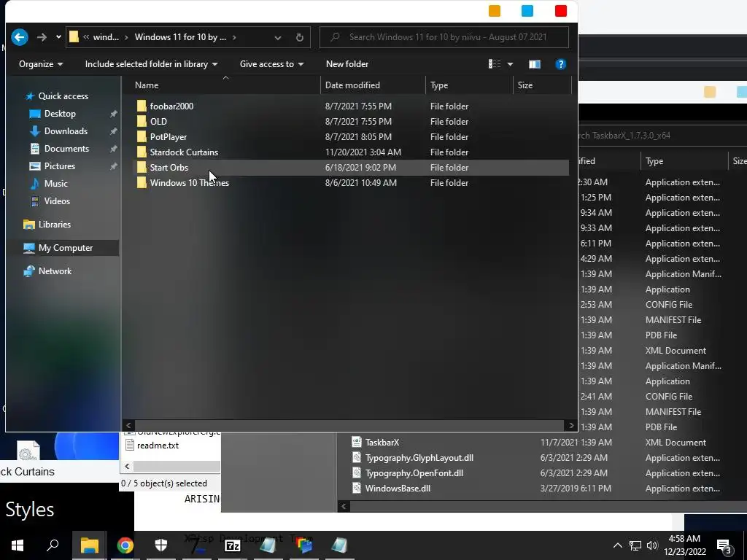This screenshot has width=747, height=560.
Task: Click Type column header in TaskbarX window
Action: 654,161
